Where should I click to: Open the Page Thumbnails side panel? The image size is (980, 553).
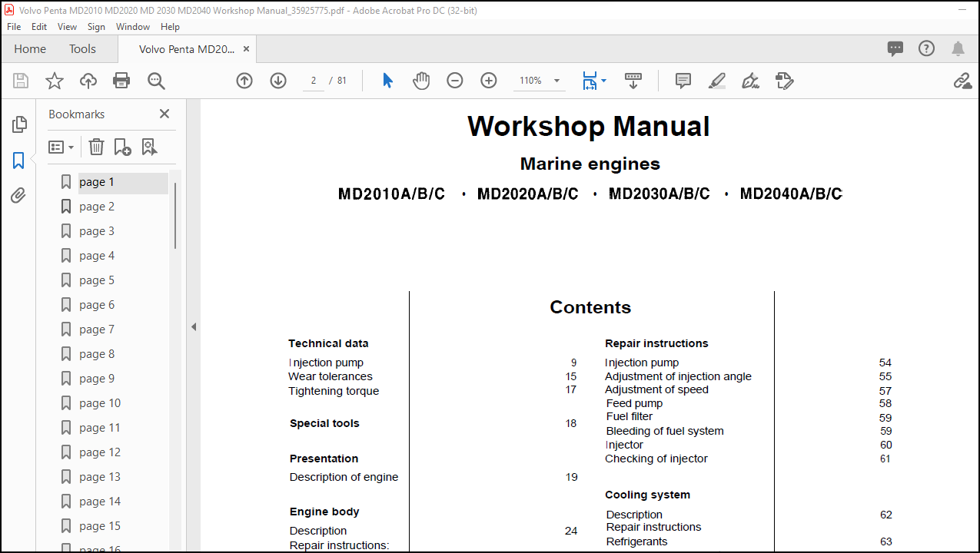19,124
